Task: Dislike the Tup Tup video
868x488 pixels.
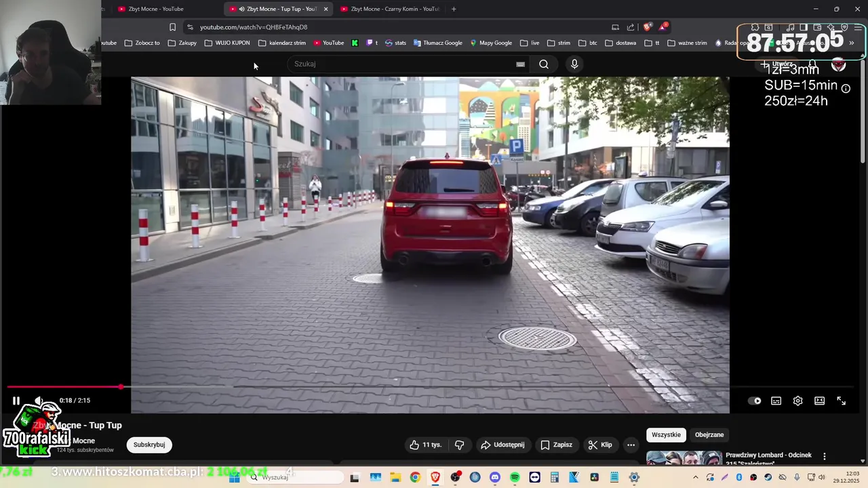Action: (x=459, y=445)
